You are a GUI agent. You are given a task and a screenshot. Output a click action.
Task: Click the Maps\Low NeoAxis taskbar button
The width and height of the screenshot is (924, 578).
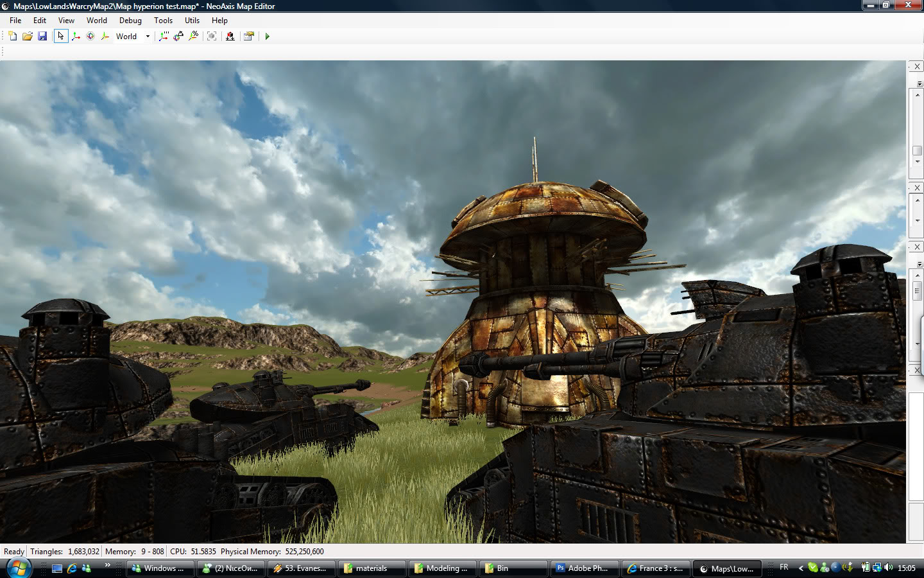pos(727,568)
